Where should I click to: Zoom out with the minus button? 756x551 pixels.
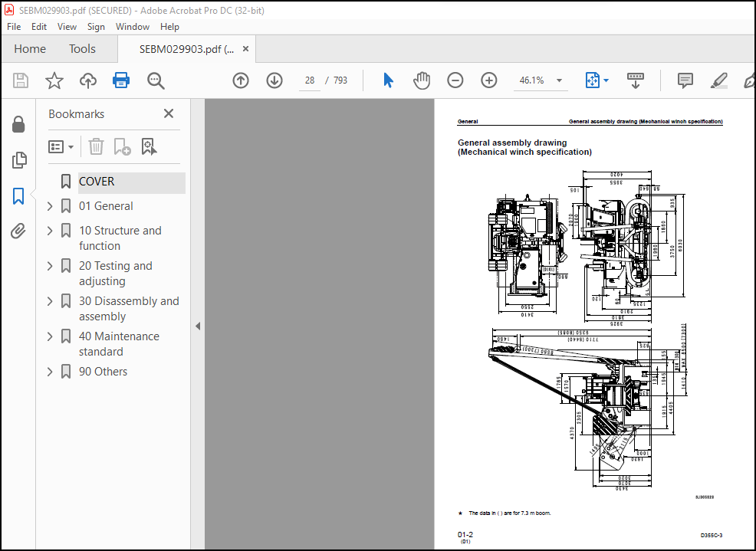(455, 80)
